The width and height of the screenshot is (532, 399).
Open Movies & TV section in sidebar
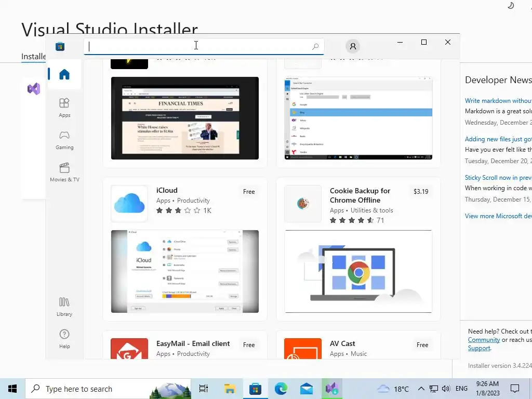click(64, 172)
